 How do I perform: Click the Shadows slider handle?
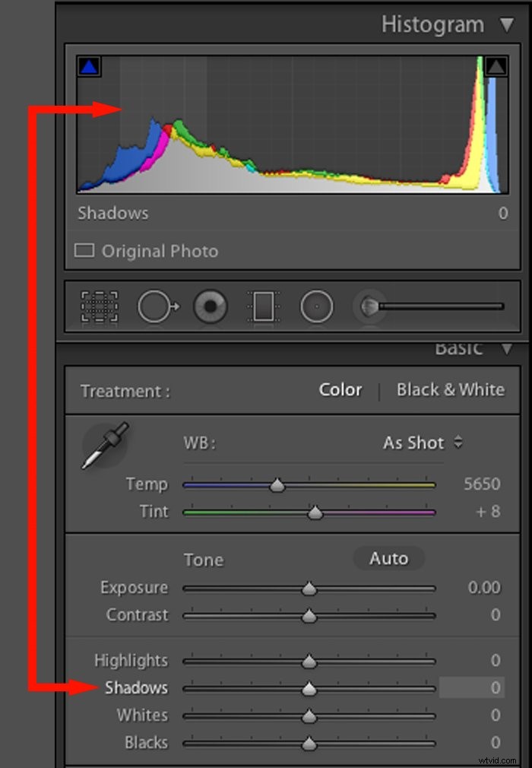pos(309,689)
